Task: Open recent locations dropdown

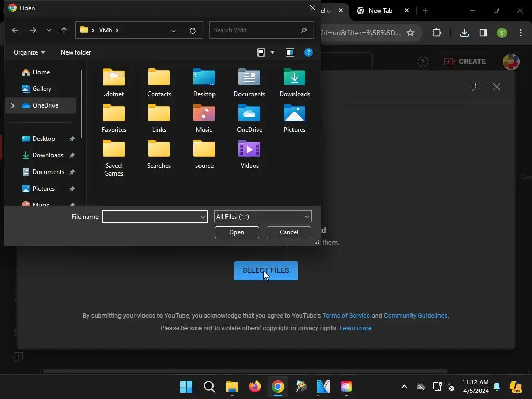Action: (x=49, y=30)
